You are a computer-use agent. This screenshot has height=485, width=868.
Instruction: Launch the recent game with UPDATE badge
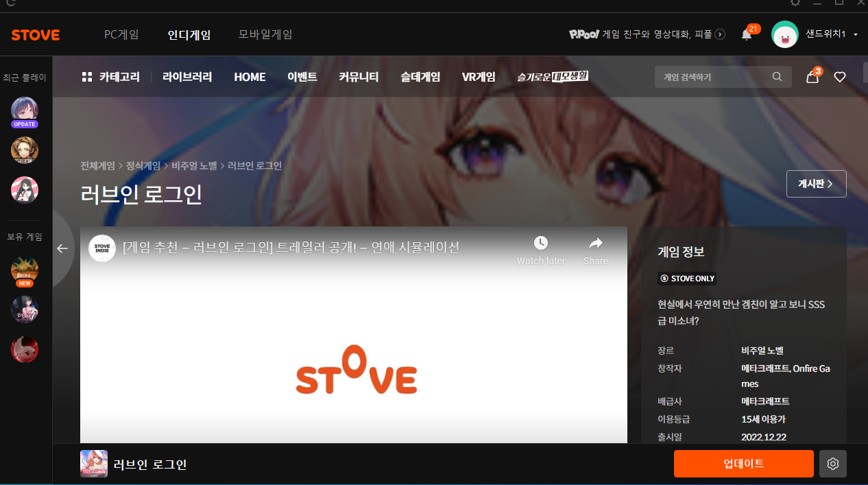(x=25, y=111)
